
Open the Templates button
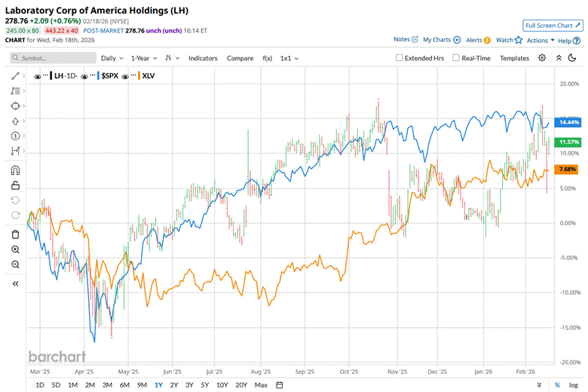pyautogui.click(x=514, y=58)
